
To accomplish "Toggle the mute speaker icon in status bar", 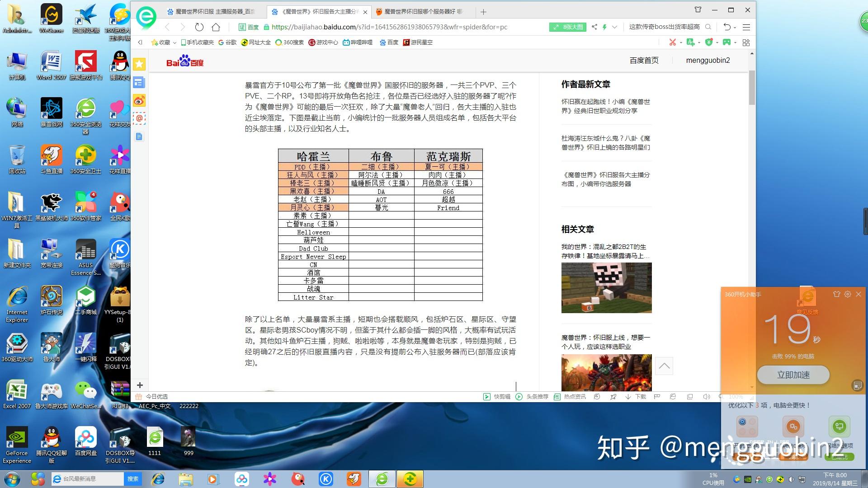I will [706, 397].
